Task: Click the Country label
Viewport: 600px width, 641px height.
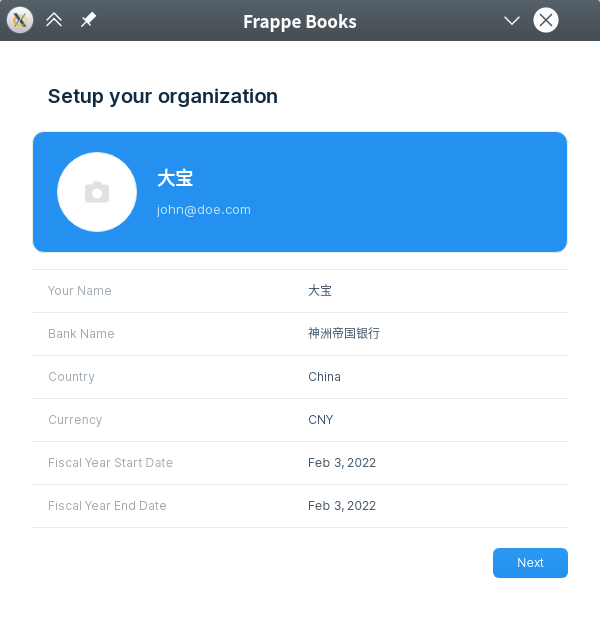Action: point(71,377)
